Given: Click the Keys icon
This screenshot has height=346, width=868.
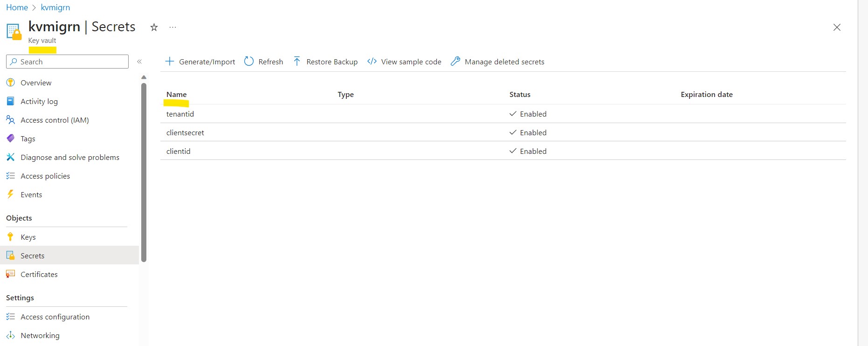Looking at the screenshot, I should pyautogui.click(x=10, y=237).
